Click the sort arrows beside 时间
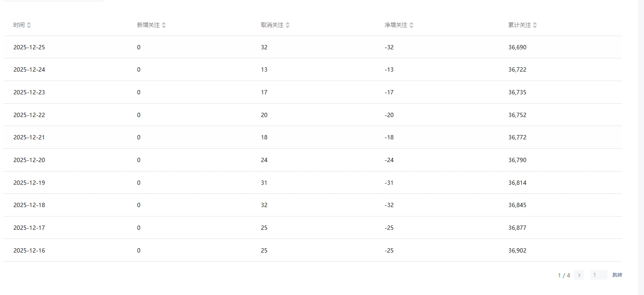 click(29, 25)
